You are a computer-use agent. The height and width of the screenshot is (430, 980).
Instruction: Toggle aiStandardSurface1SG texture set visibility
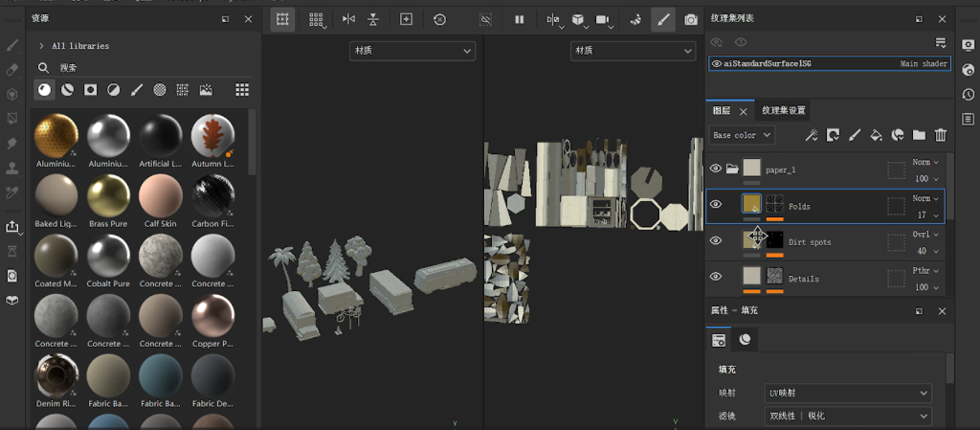tap(716, 64)
